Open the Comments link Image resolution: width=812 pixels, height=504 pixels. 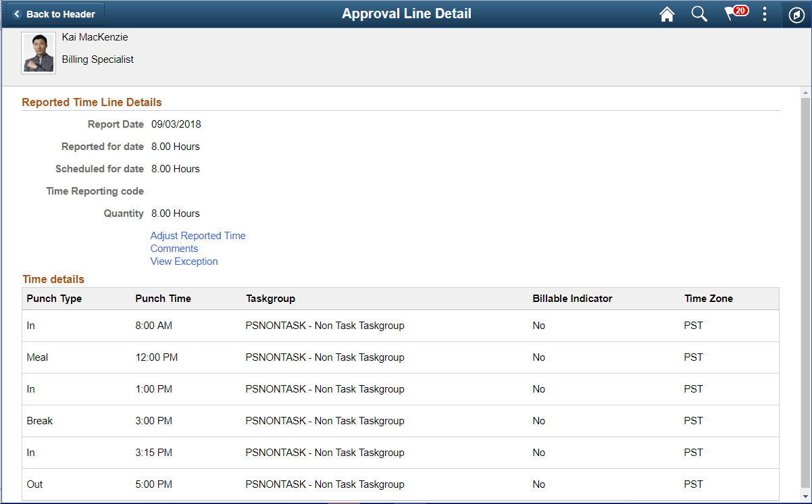[x=174, y=248]
